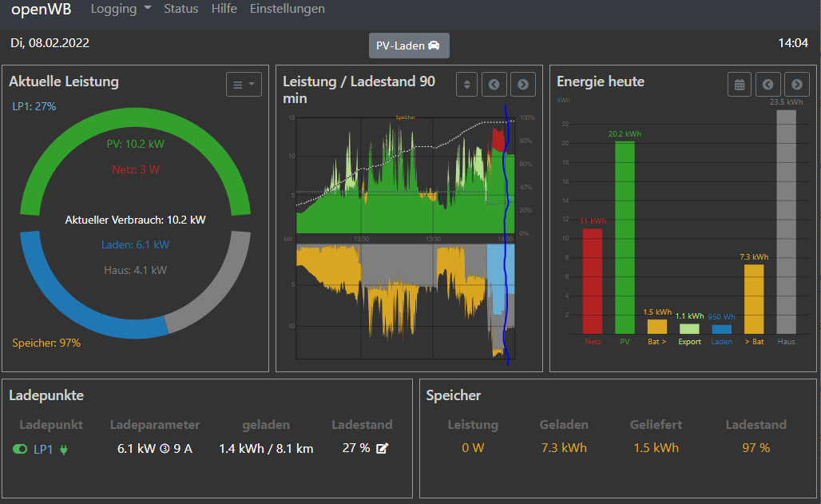The height and width of the screenshot is (504, 821).
Task: Edit the LP1 Ladestand value
Action: click(x=382, y=448)
